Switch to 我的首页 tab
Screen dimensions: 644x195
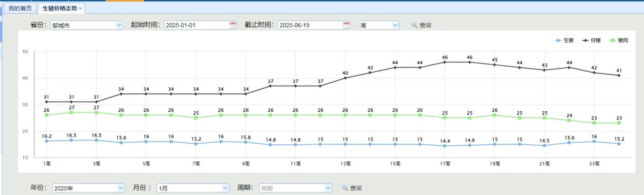pos(20,9)
